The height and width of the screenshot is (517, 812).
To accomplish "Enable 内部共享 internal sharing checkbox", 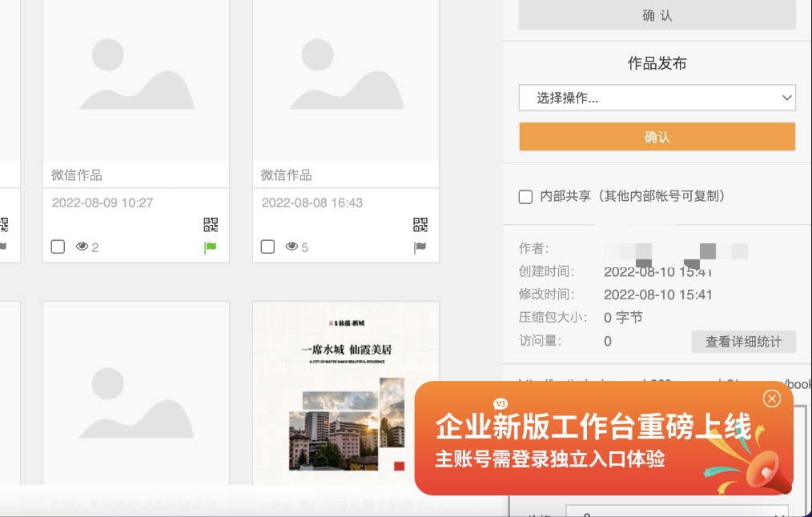I will pyautogui.click(x=525, y=197).
